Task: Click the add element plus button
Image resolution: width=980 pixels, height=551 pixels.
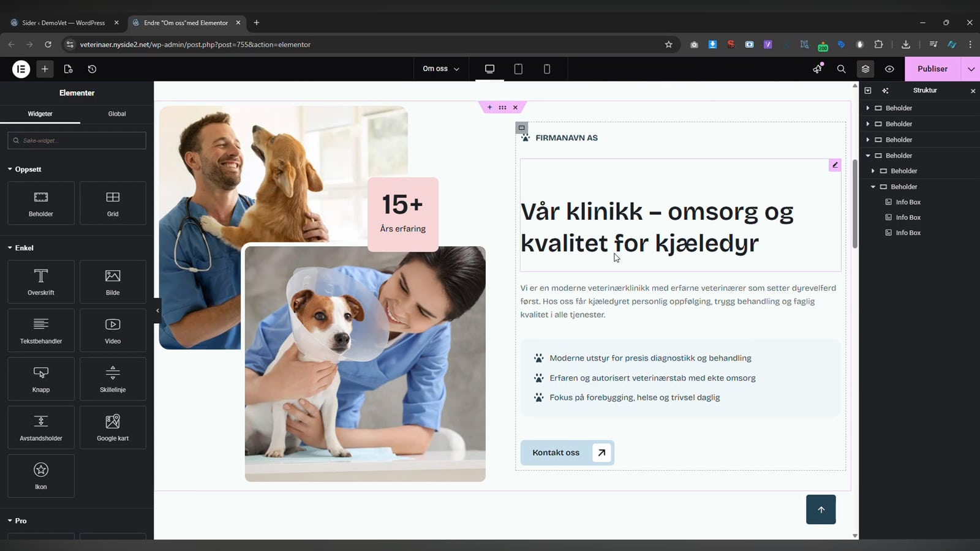Action: 45,69
